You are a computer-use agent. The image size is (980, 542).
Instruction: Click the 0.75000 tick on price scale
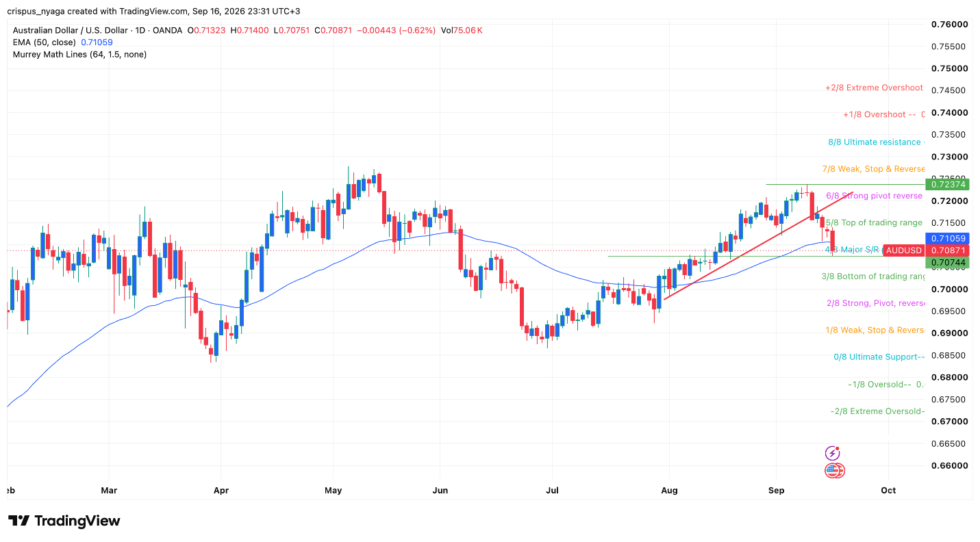(x=948, y=68)
